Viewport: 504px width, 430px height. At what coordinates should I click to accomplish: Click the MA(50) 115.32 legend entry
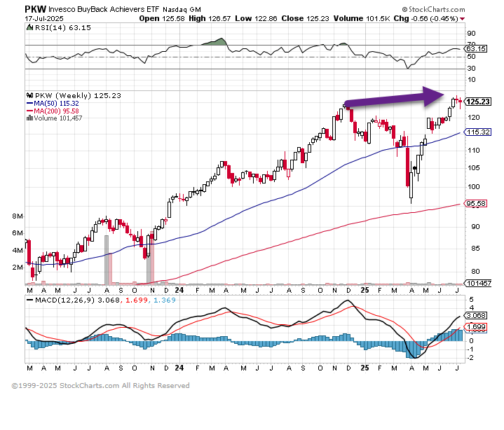pos(53,104)
